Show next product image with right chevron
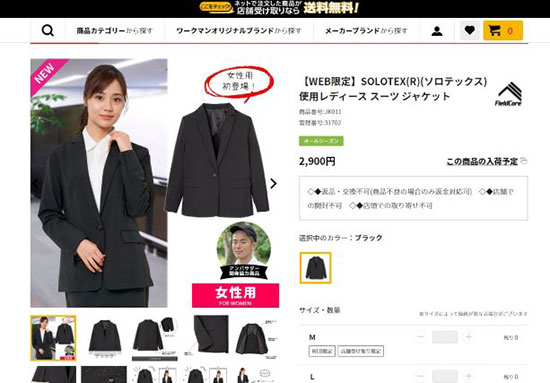The image size is (550, 383). point(273,183)
